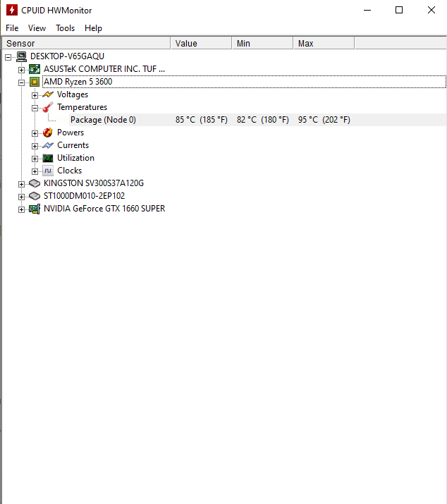
Task: Select the Clocks label
Action: pyautogui.click(x=70, y=171)
